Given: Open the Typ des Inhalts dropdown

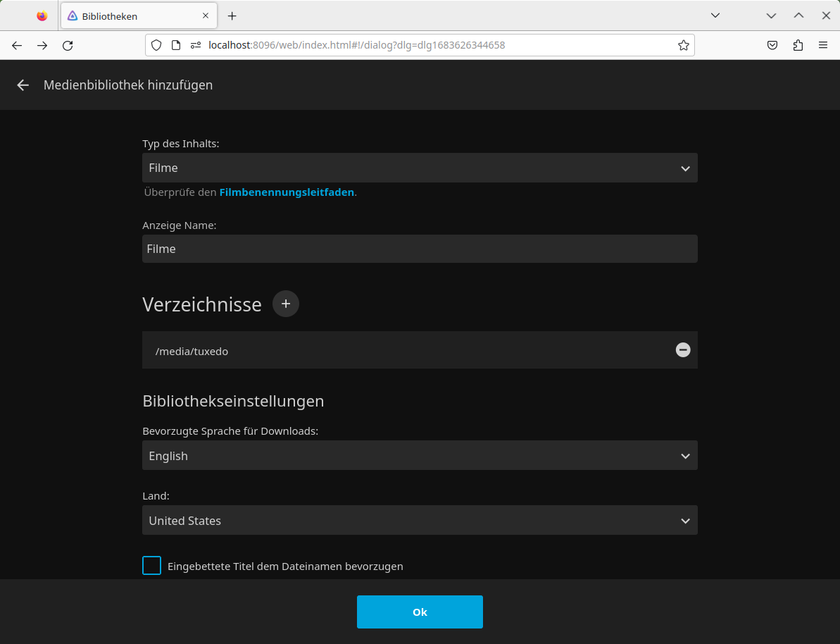Looking at the screenshot, I should 420,168.
